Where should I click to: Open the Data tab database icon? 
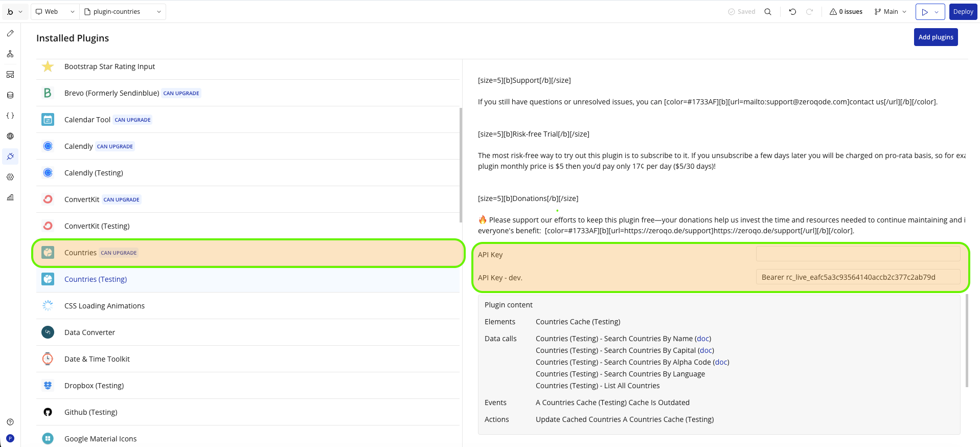(10, 95)
